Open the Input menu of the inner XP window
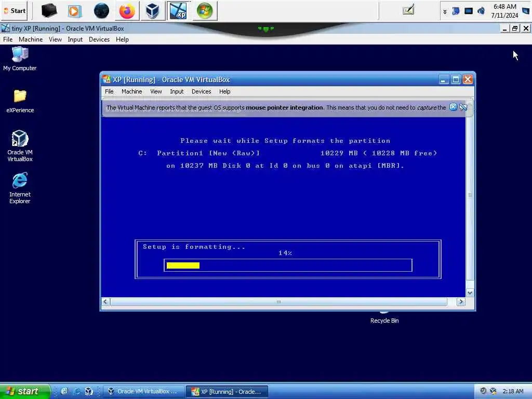Screen dimensions: 532x399 tap(177, 91)
